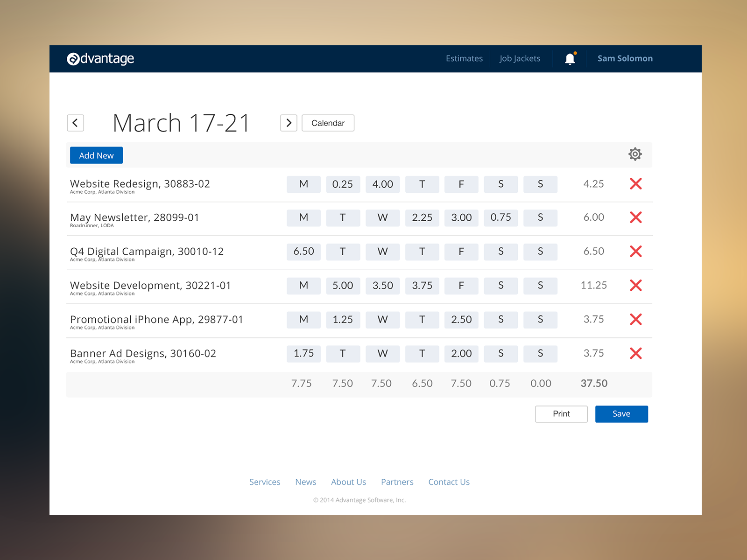The width and height of the screenshot is (747, 560).
Task: Edit the 3.50 Wednesday entry for Website Development
Action: click(382, 286)
